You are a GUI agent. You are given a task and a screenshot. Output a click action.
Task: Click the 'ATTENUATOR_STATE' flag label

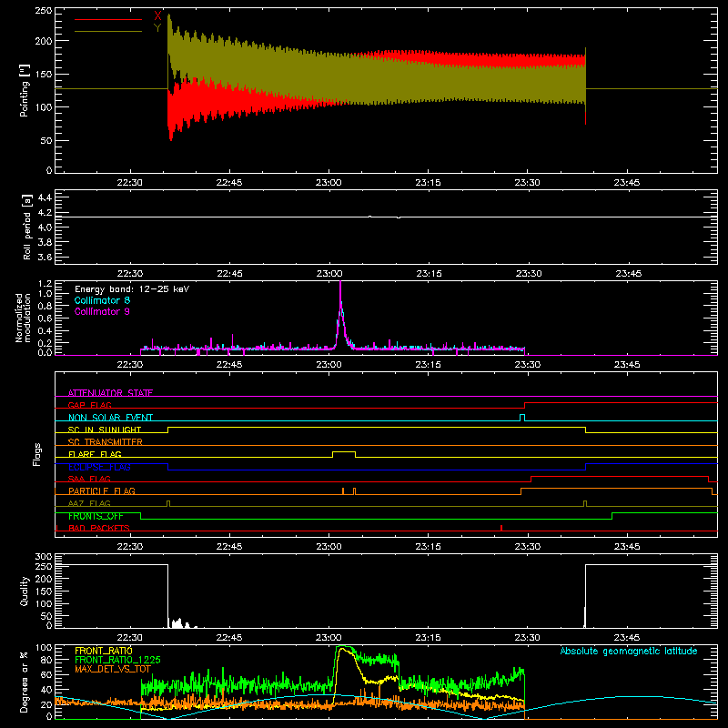pyautogui.click(x=110, y=393)
